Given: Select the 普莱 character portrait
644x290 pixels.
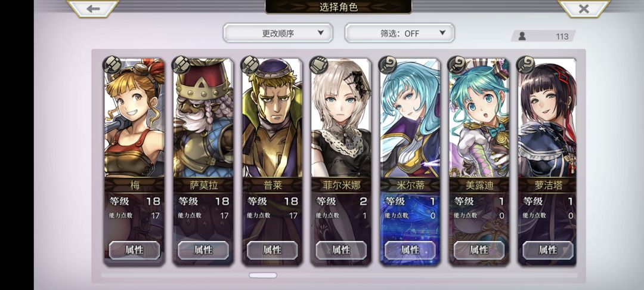Looking at the screenshot, I should [x=272, y=118].
